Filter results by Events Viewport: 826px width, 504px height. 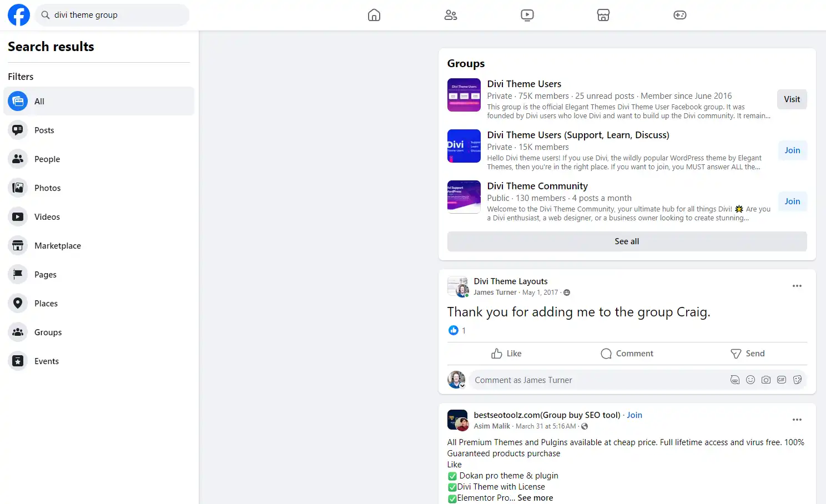(x=47, y=361)
